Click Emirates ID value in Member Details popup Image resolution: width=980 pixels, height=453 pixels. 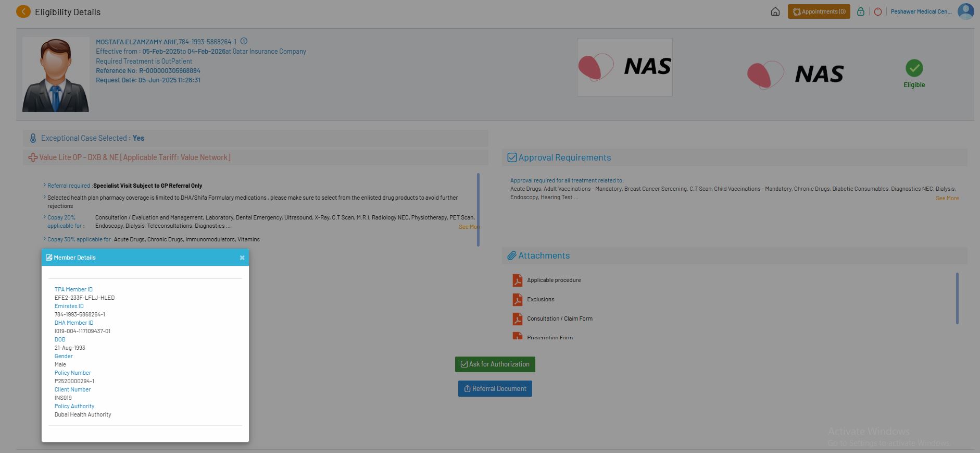point(80,314)
